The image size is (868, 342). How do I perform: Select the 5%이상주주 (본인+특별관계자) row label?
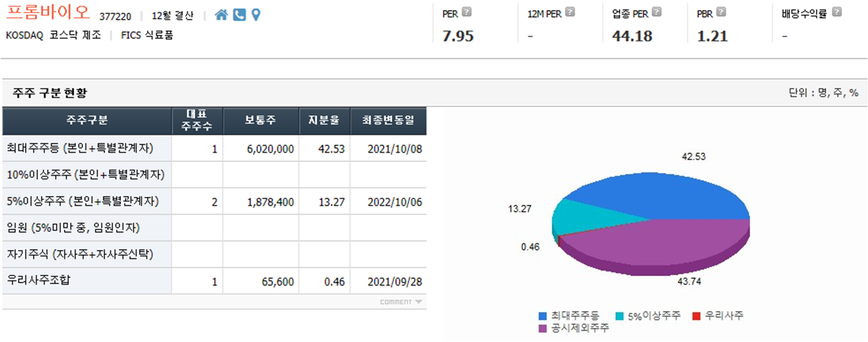[83, 201]
